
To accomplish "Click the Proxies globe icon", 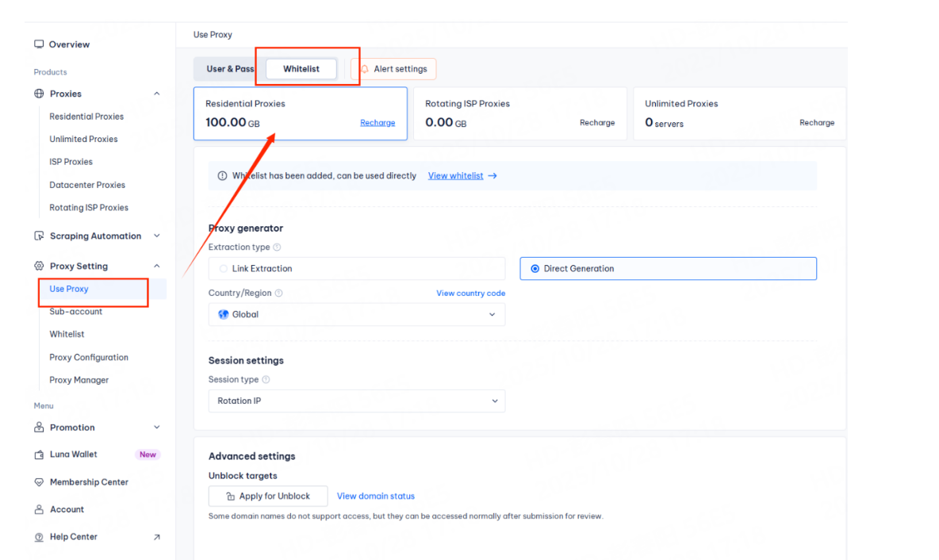I will tap(39, 94).
